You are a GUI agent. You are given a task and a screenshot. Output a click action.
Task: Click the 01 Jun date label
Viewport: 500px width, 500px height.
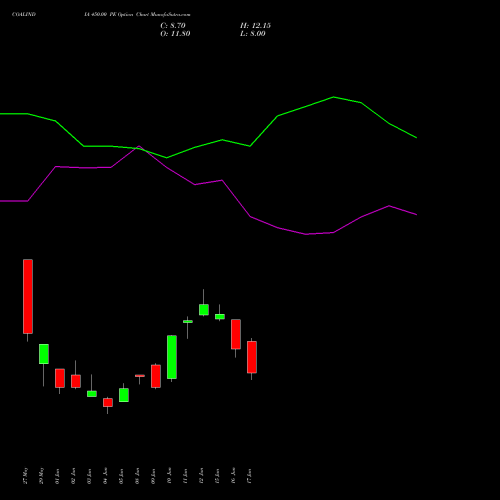click(58, 476)
